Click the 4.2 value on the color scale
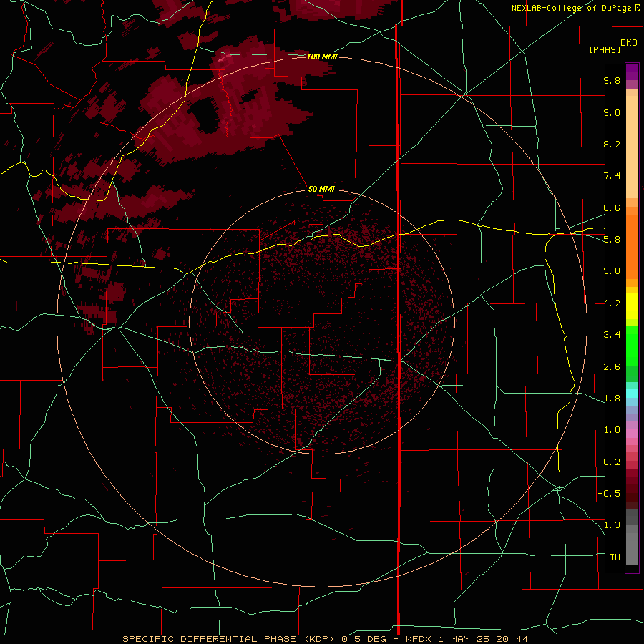Screen dimensions: 644x644 tap(612, 303)
